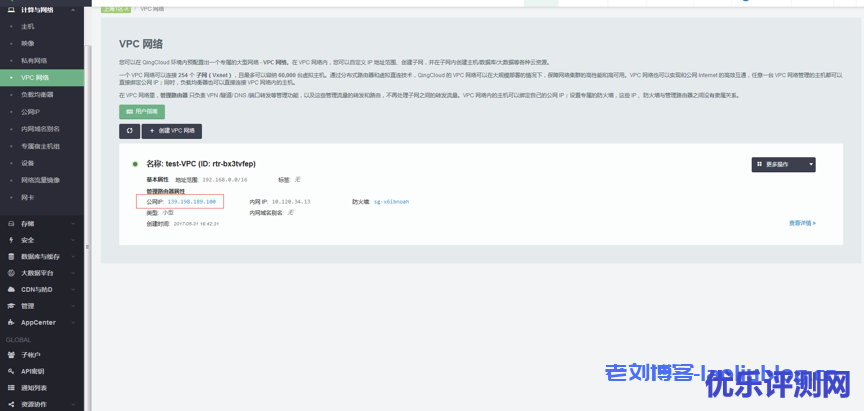This screenshot has width=864, height=411.
Task: Open 公网IP in the sidebar menu
Action: click(30, 112)
